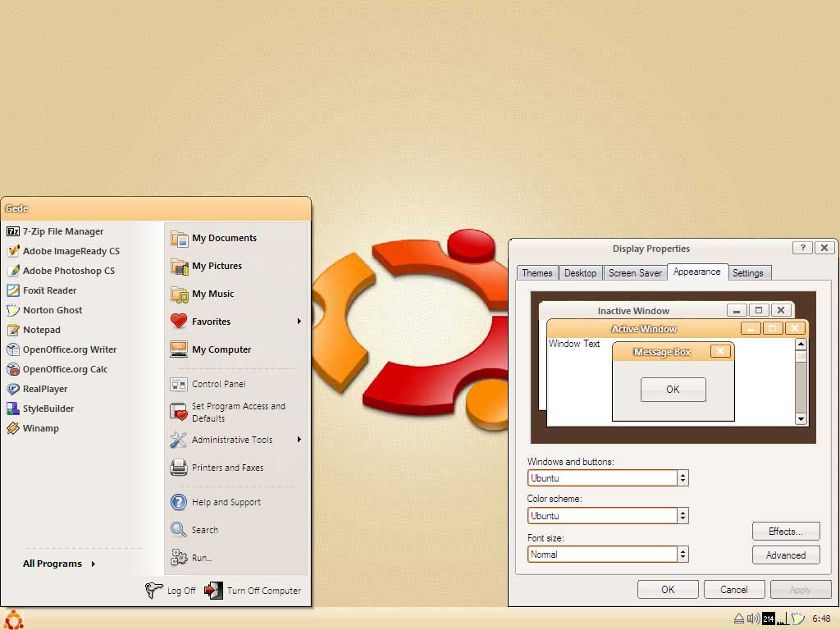
Task: Open StyleBuilder icon
Action: click(x=13, y=409)
